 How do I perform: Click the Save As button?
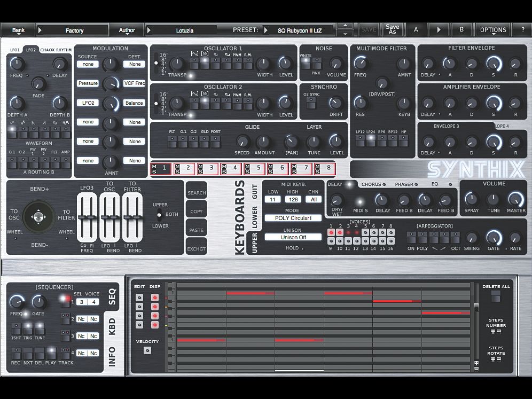tap(392, 29)
